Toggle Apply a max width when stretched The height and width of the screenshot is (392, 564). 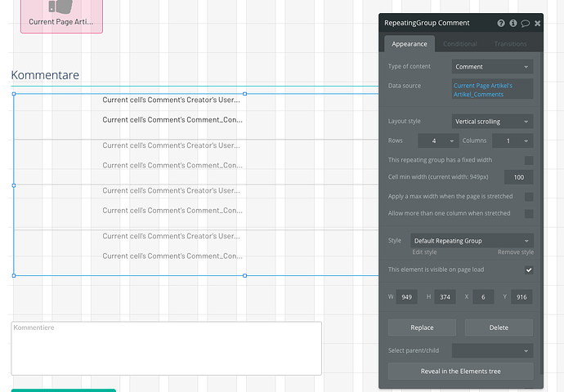pos(529,197)
